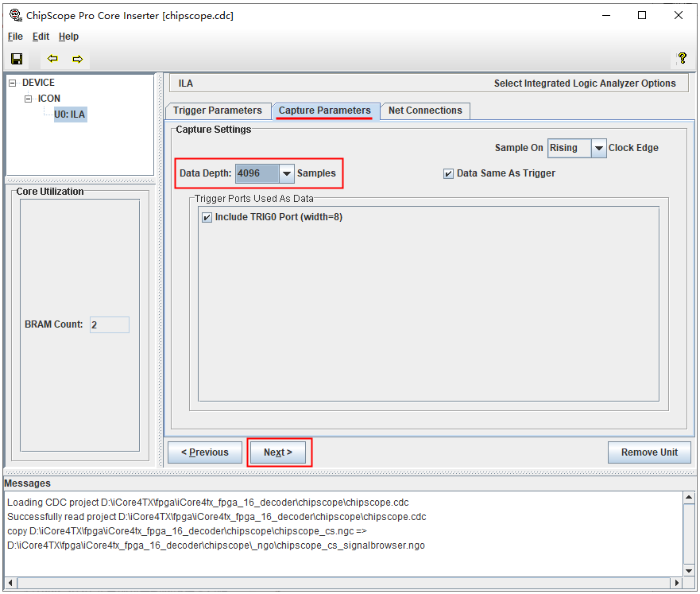Open the Sample On clock edge dropdown
The width and height of the screenshot is (700, 594).
click(598, 148)
